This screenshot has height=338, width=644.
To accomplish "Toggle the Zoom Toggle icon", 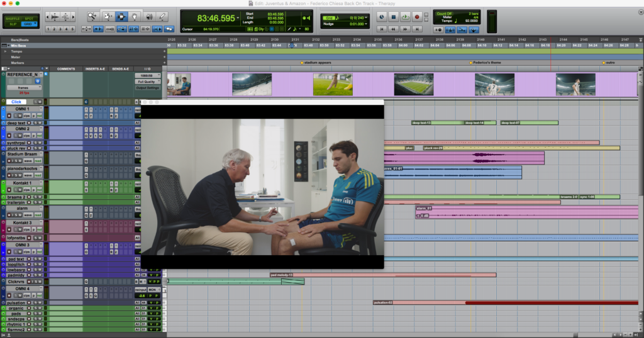I will (x=86, y=29).
